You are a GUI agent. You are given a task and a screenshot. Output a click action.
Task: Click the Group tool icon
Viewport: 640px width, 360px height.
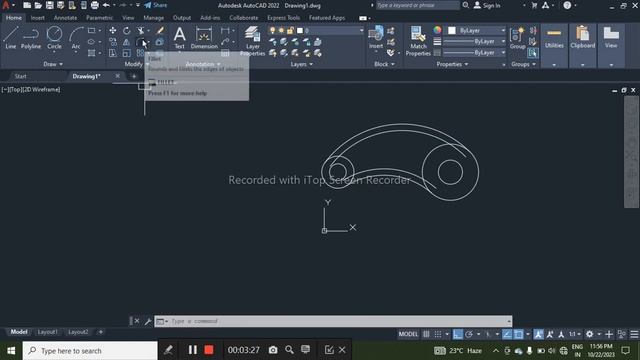[518, 38]
